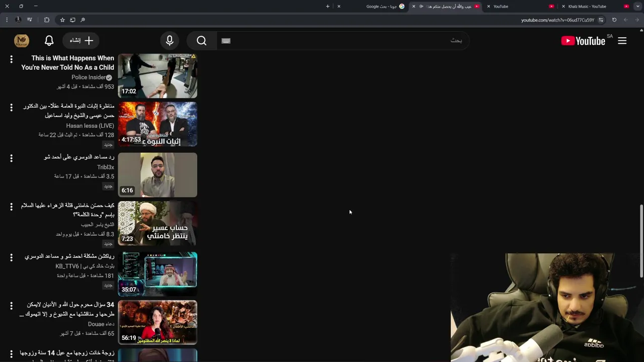Bookmark this page with the star
This screenshot has width=644, height=362.
62,20
